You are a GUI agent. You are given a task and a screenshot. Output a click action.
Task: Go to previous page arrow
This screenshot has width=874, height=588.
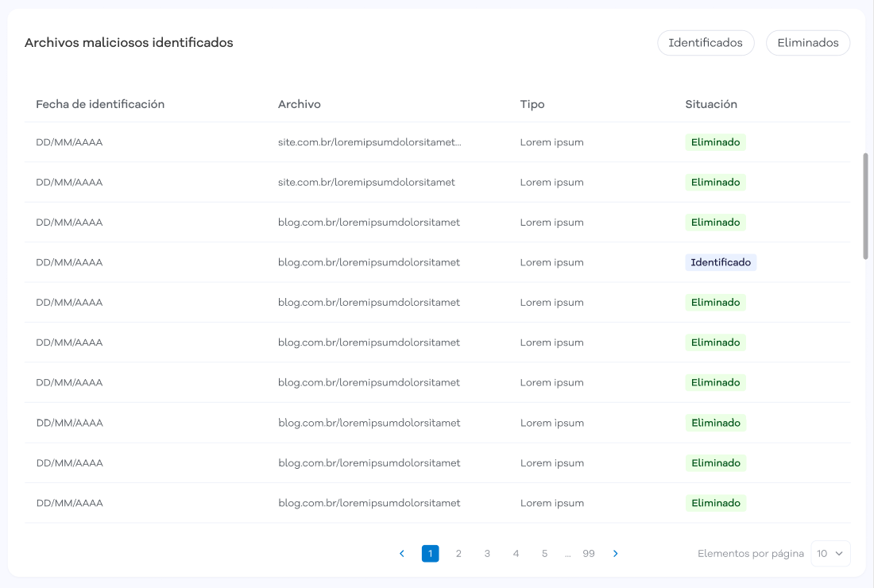point(402,554)
